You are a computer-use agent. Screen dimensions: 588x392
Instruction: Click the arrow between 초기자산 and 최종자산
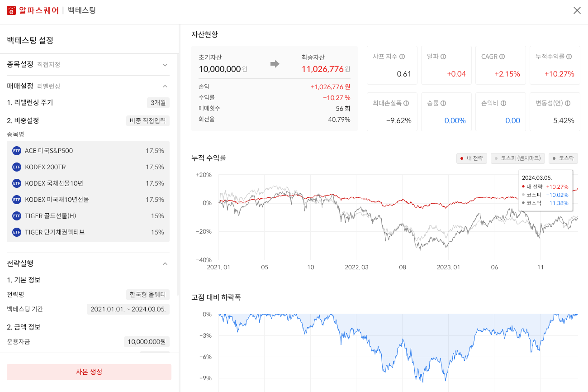pyautogui.click(x=275, y=64)
